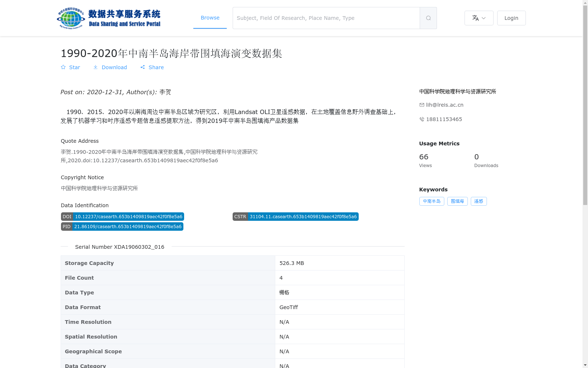Click the Data Type value 栅格
Image resolution: width=588 pixels, height=368 pixels.
click(x=284, y=293)
